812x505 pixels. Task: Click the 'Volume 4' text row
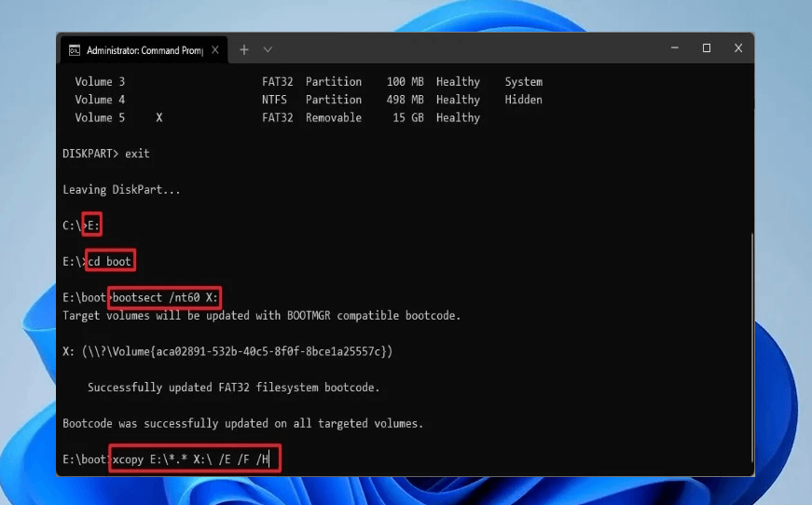(x=309, y=100)
